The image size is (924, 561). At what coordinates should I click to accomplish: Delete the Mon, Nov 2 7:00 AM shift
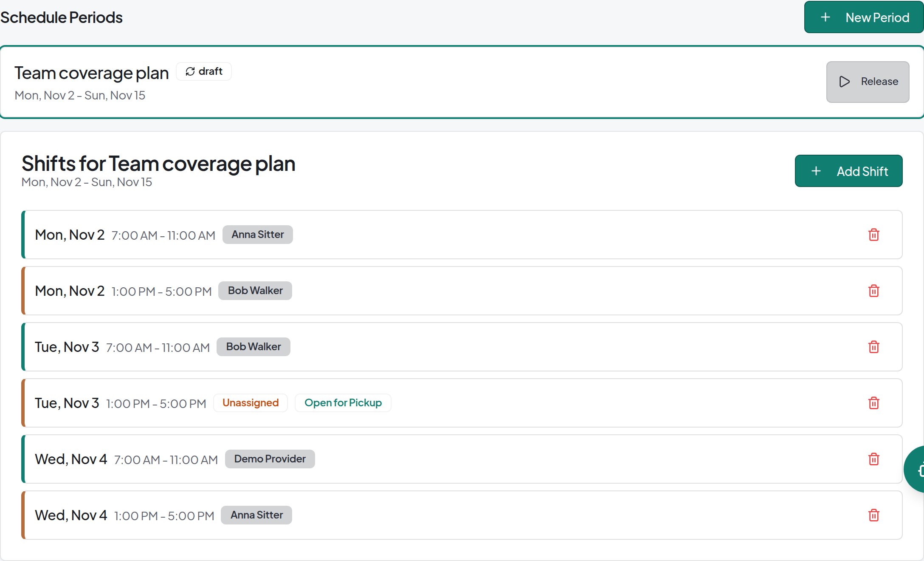(873, 235)
